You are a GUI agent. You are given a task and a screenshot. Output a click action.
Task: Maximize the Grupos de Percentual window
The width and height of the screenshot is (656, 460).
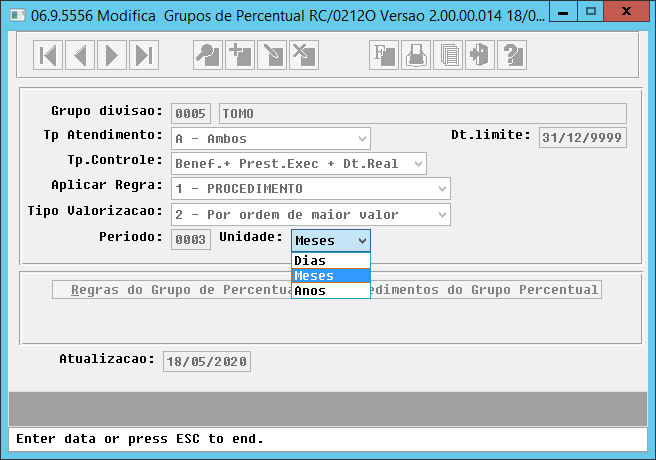coord(591,12)
